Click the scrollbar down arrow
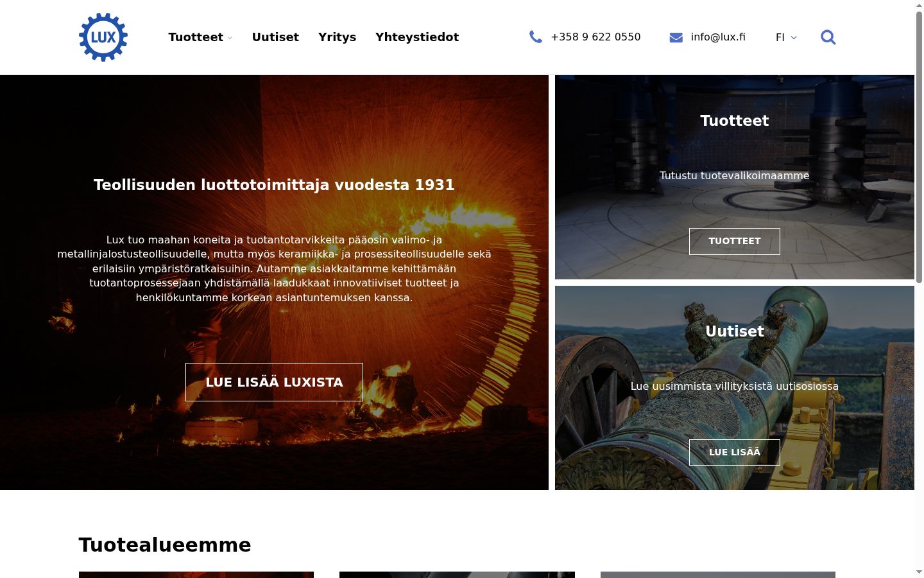 [919, 572]
